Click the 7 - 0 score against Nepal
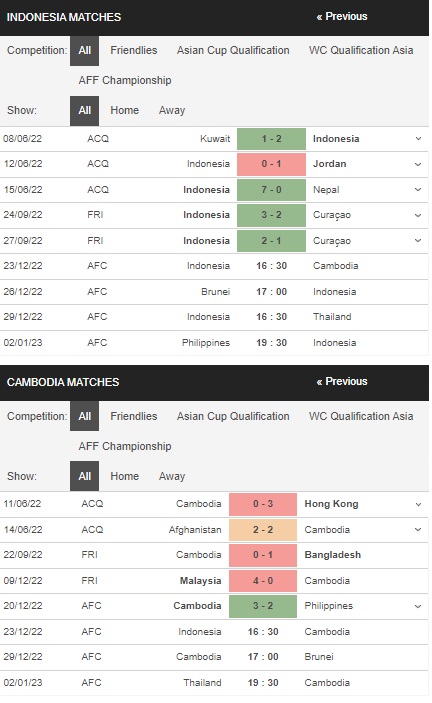The height and width of the screenshot is (703, 432). 272,190
